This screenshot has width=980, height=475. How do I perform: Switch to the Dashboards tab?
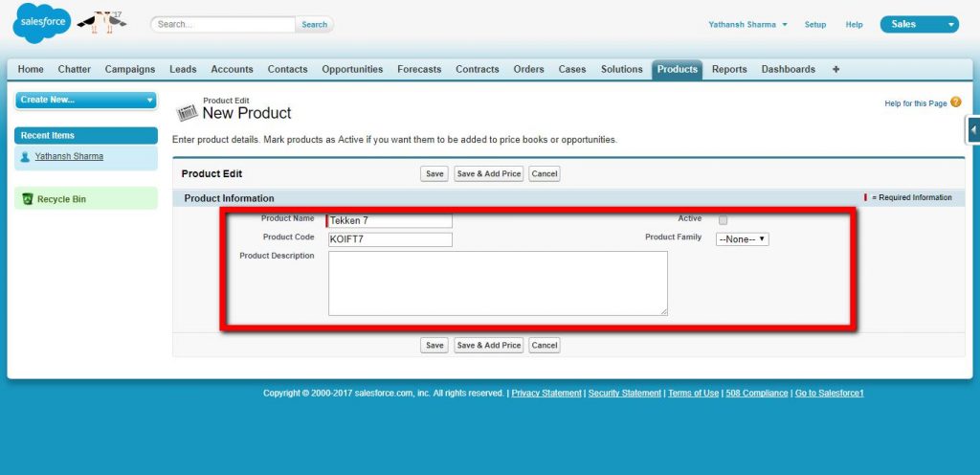pyautogui.click(x=789, y=69)
